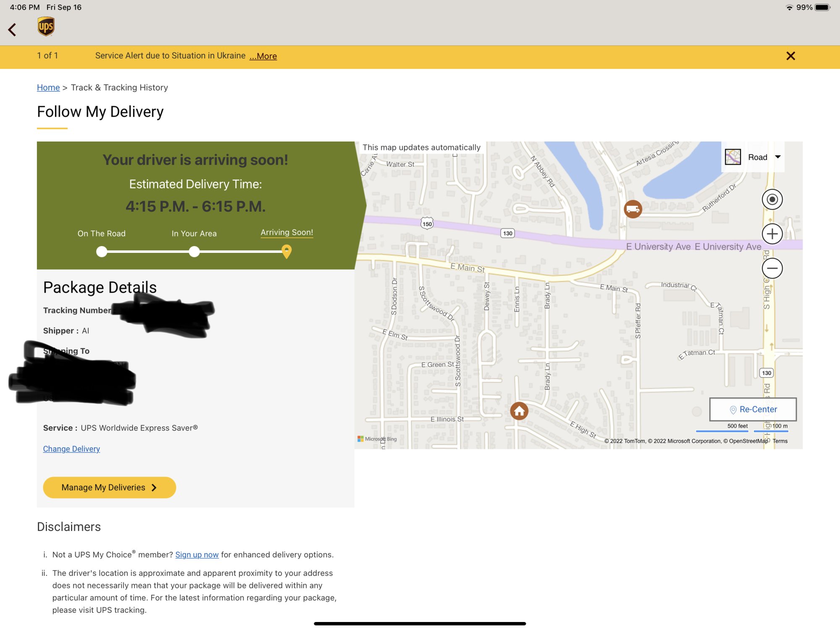
Task: Open Manage My Deliveries
Action: 109,487
